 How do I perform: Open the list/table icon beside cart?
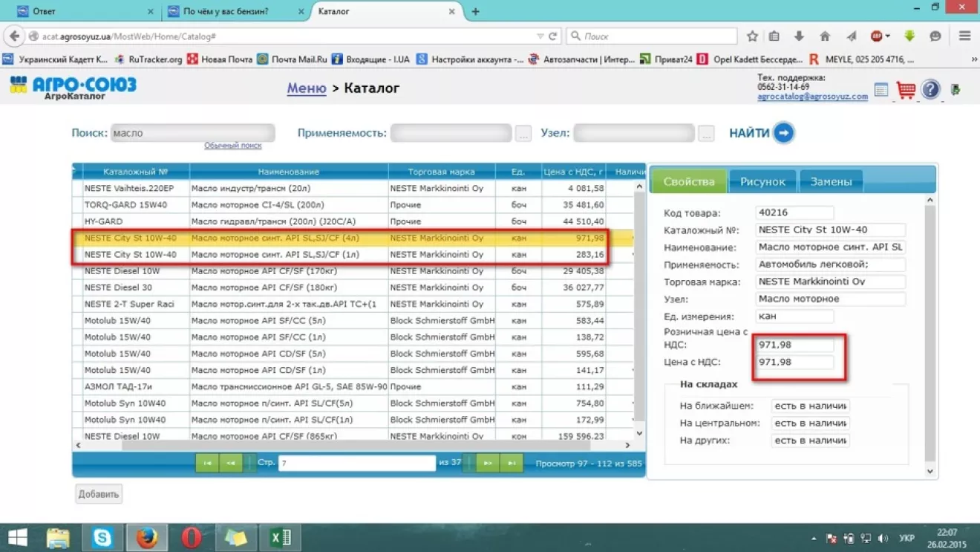point(881,90)
